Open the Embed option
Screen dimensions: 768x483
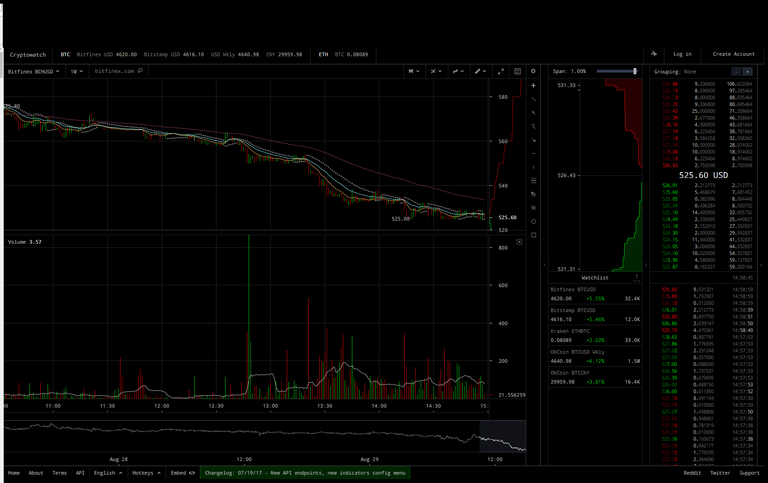point(183,473)
